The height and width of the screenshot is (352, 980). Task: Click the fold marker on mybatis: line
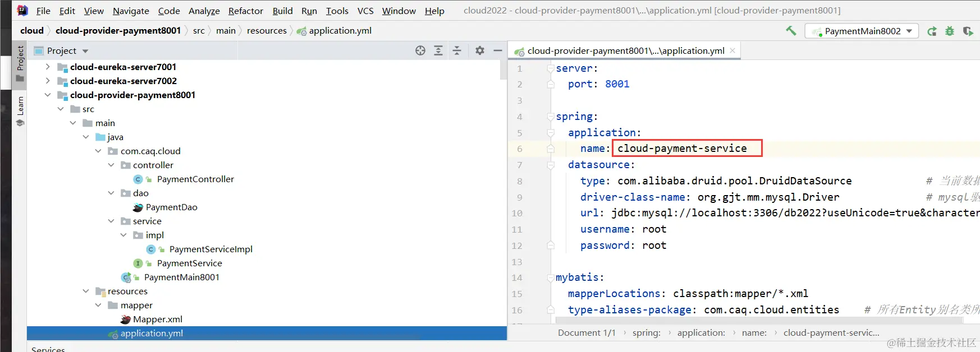[x=551, y=277]
